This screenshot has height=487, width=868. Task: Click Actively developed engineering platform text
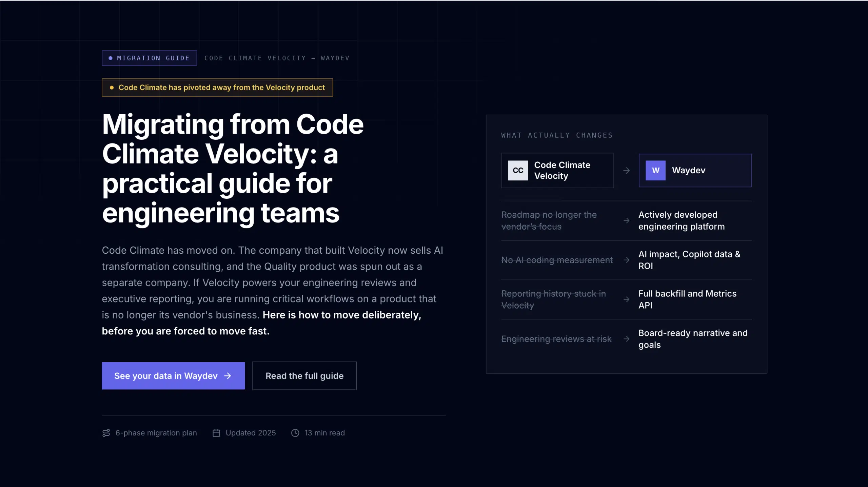[682, 220]
